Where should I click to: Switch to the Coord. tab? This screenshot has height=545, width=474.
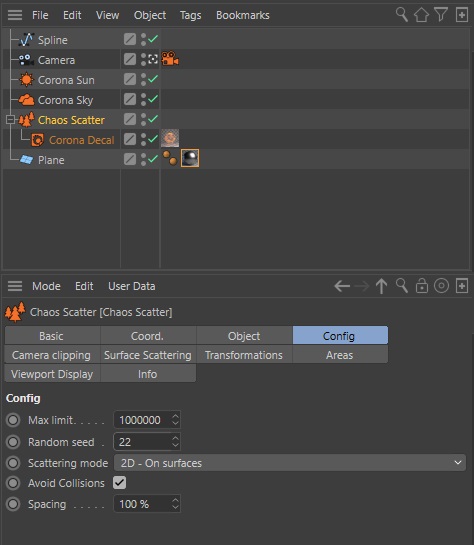[x=148, y=336]
